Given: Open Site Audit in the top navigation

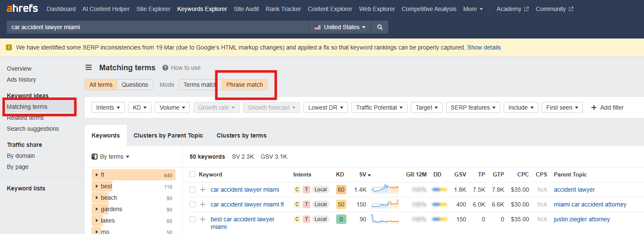Looking at the screenshot, I should tap(246, 9).
